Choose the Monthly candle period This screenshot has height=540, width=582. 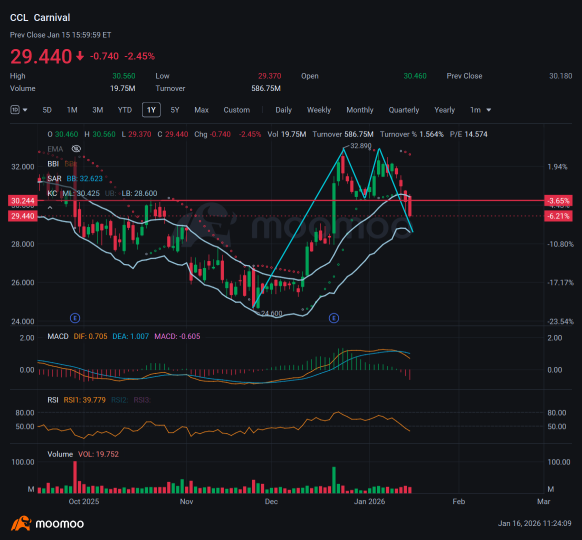(360, 110)
